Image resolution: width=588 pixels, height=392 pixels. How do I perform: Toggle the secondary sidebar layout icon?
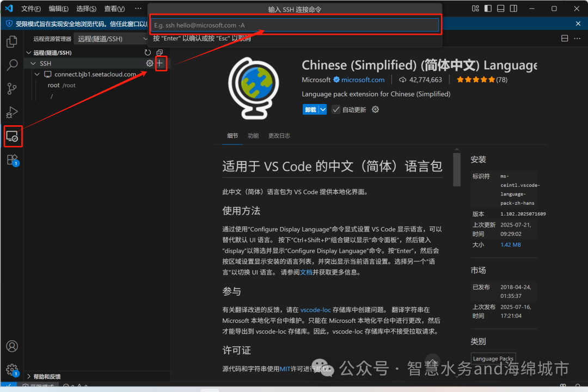click(x=513, y=8)
